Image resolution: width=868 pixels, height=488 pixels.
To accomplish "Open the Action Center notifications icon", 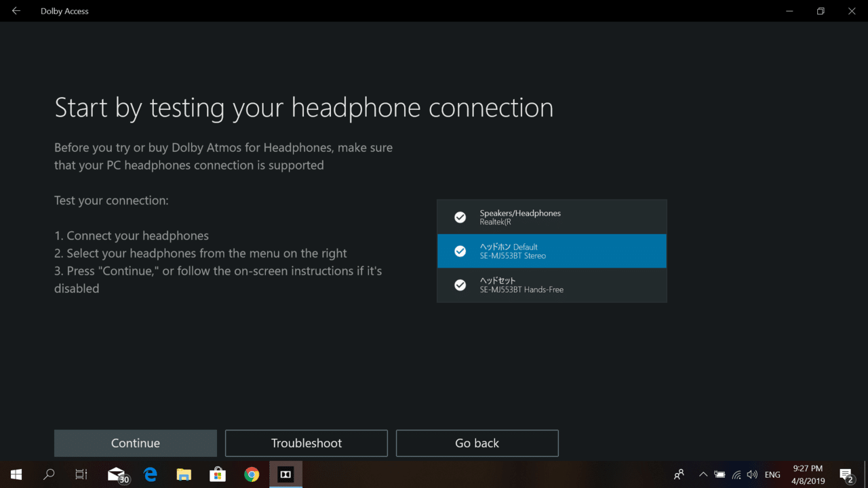I will click(x=846, y=474).
